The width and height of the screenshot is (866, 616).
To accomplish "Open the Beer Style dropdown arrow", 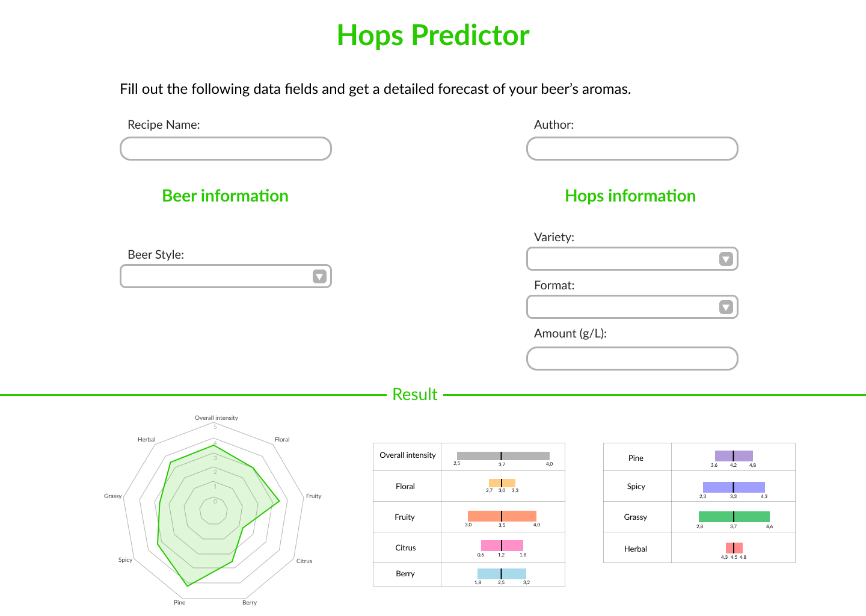I will (319, 276).
